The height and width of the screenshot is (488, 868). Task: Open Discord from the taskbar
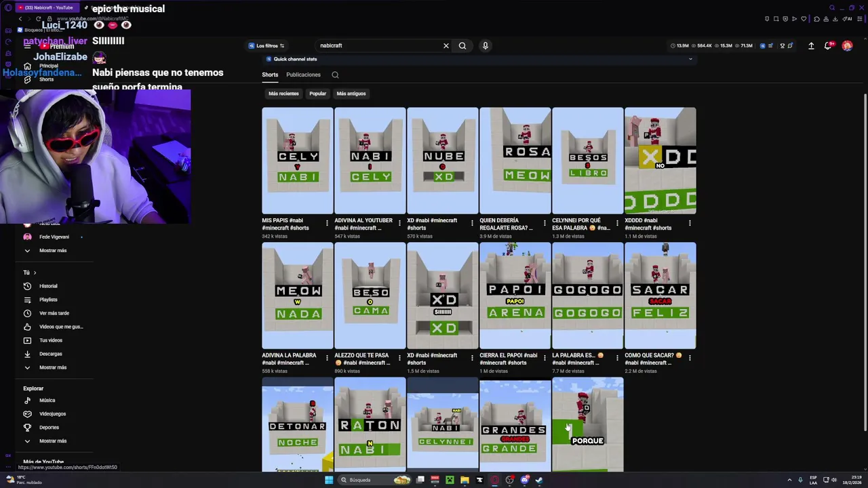[x=524, y=480]
